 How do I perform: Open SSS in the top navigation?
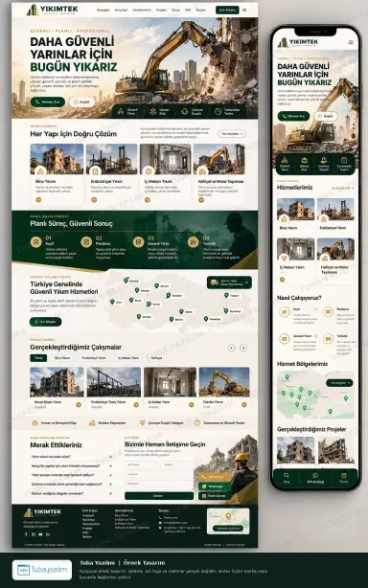tap(188, 11)
